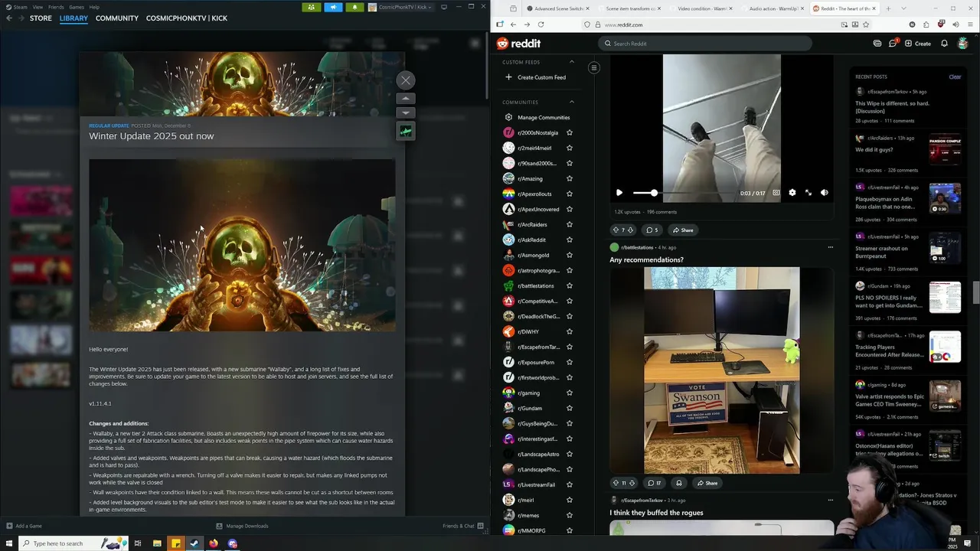This screenshot has height=551, width=980.
Task: Upvote the battlestations desk post
Action: point(616,483)
